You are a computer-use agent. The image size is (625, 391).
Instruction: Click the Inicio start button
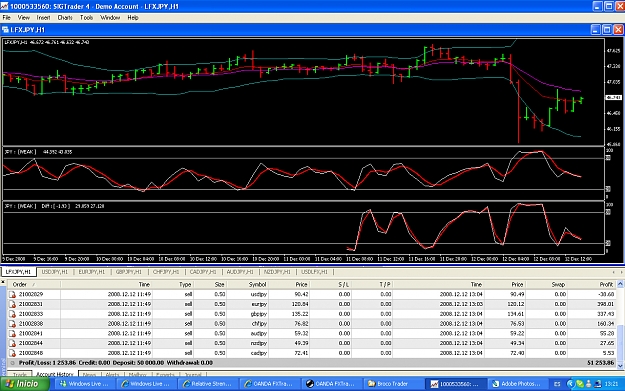coord(25,384)
